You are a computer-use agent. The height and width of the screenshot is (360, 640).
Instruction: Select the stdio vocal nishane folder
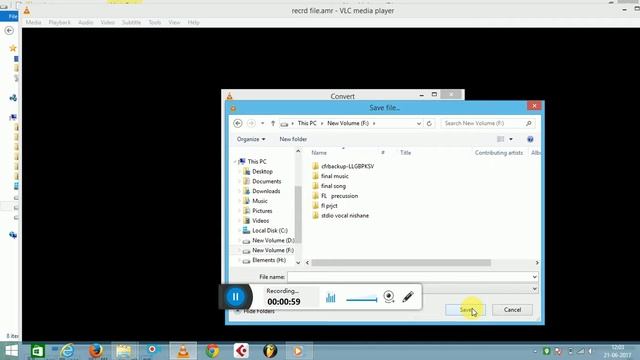click(x=340, y=216)
